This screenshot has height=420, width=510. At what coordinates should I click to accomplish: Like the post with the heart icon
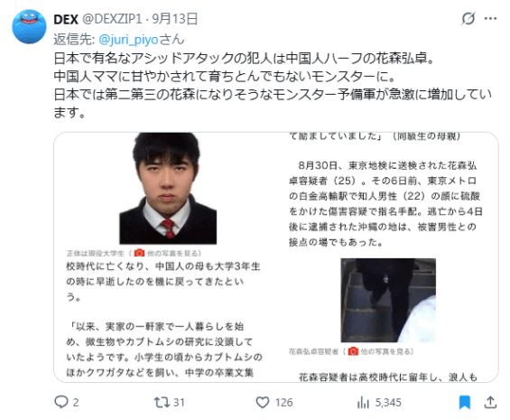(x=263, y=403)
